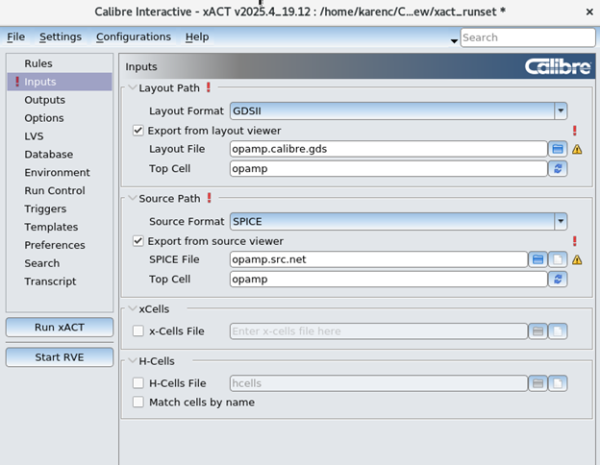Image resolution: width=600 pixels, height=465 pixels.
Task: Click the Start RVE button
Action: 60,357
